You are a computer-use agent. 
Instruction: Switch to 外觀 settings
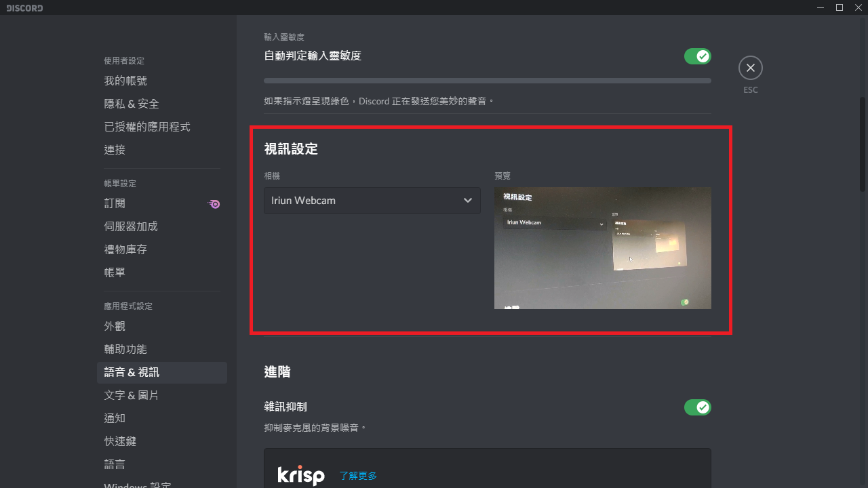(x=161, y=326)
